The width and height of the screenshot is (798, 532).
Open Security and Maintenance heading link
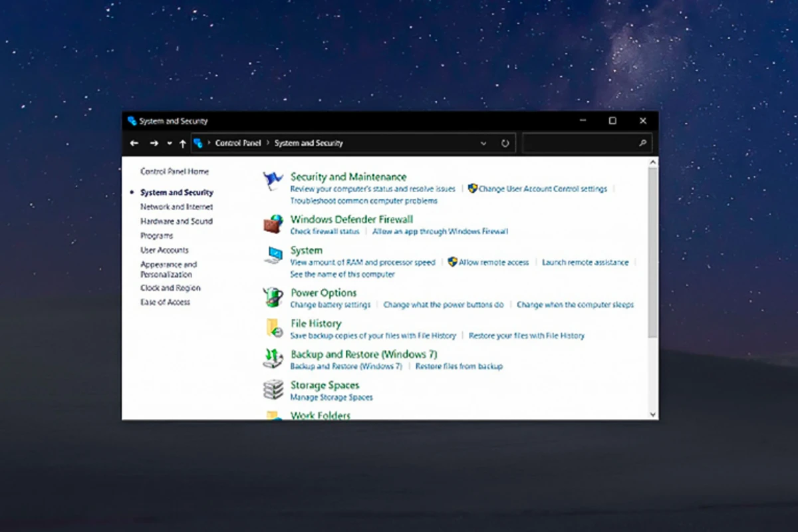pos(348,177)
